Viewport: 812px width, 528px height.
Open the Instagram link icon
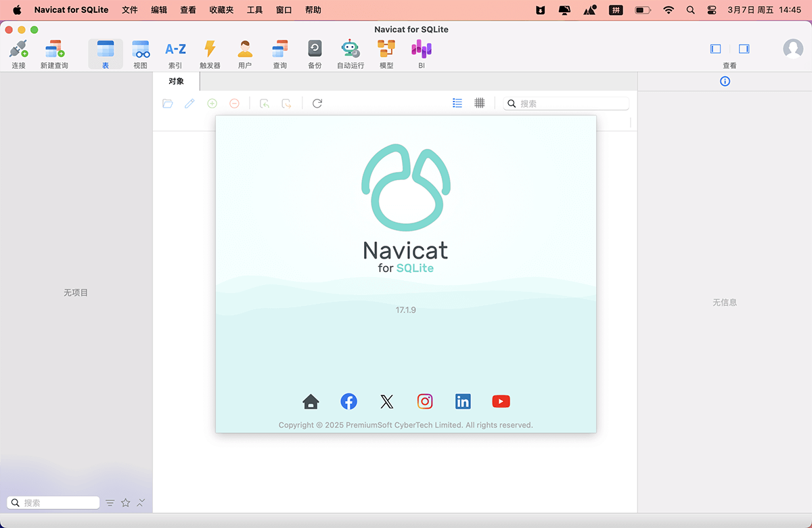(x=425, y=401)
